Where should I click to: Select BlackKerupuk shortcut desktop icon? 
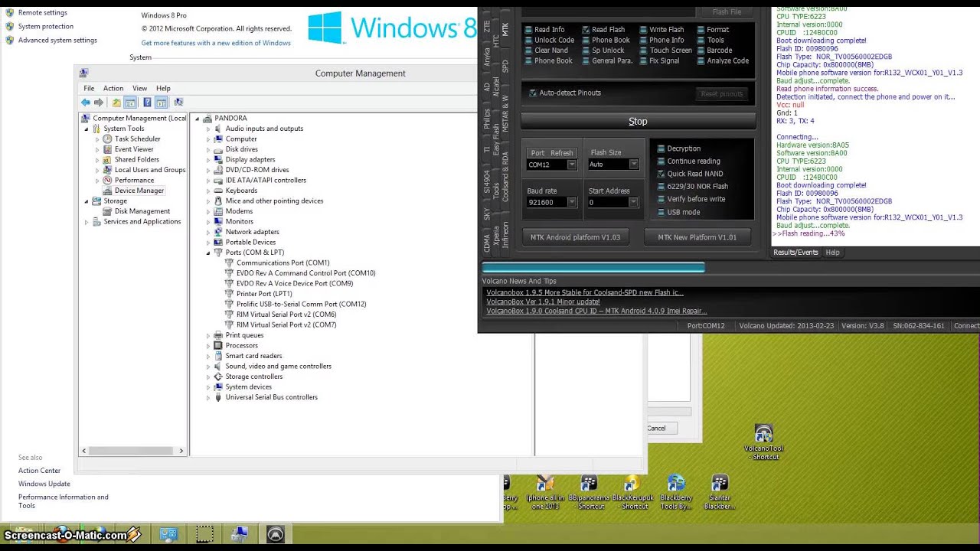pyautogui.click(x=632, y=492)
